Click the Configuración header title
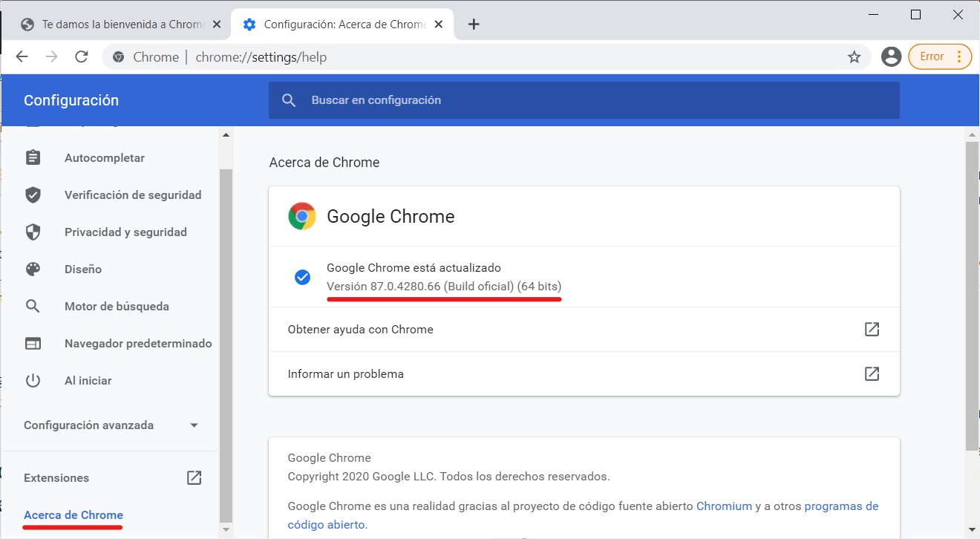980x539 pixels. [71, 100]
